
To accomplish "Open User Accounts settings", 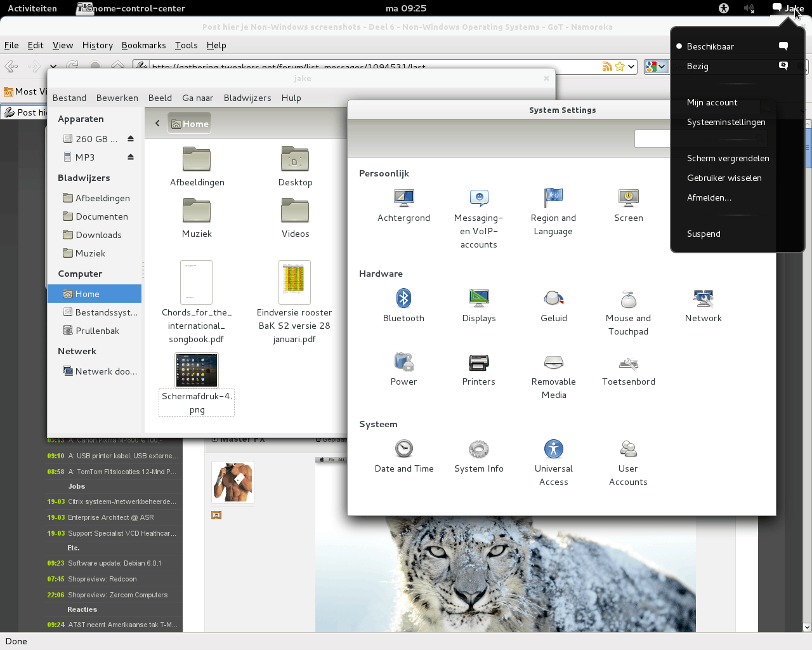I will tap(629, 463).
